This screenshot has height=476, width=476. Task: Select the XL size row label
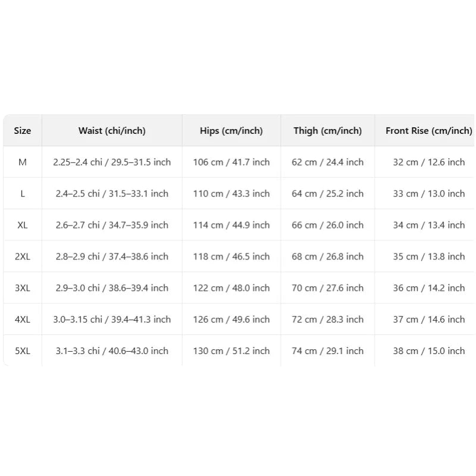pyautogui.click(x=23, y=226)
